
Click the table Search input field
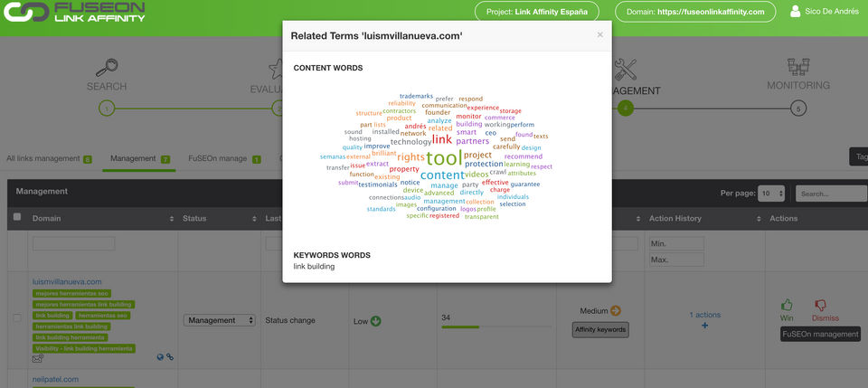point(831,194)
